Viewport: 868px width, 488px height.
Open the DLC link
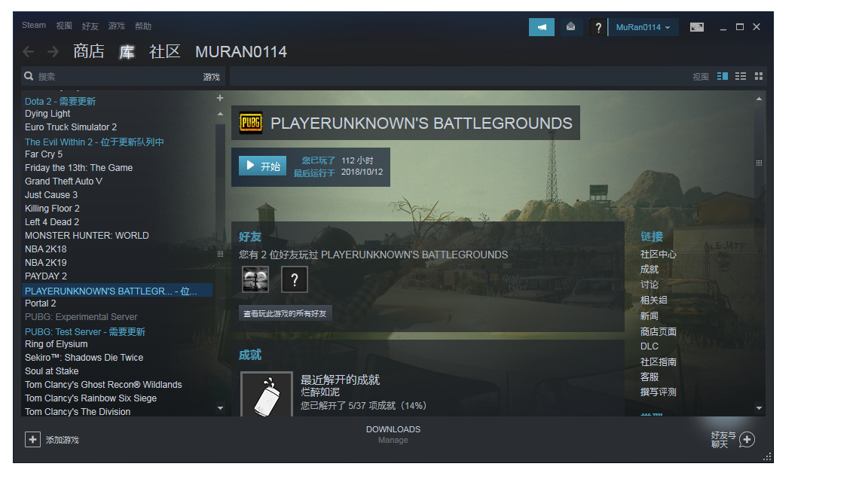(x=649, y=346)
